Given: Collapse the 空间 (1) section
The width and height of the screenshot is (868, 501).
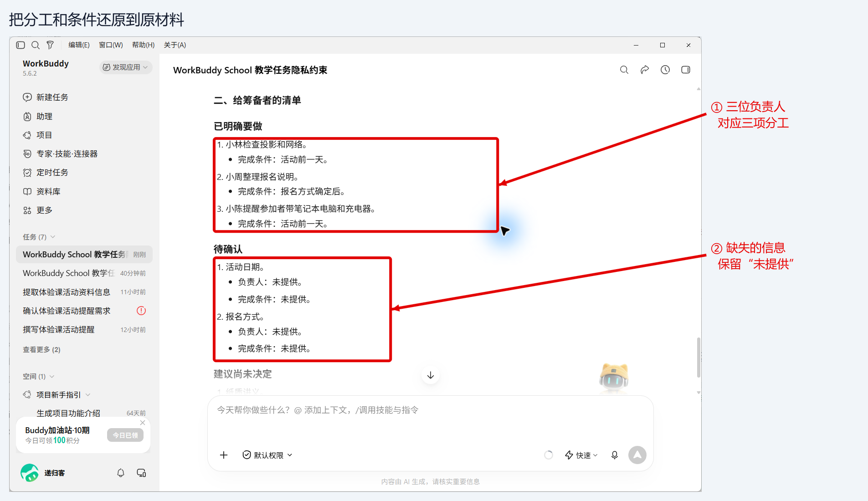Looking at the screenshot, I should pyautogui.click(x=38, y=377).
